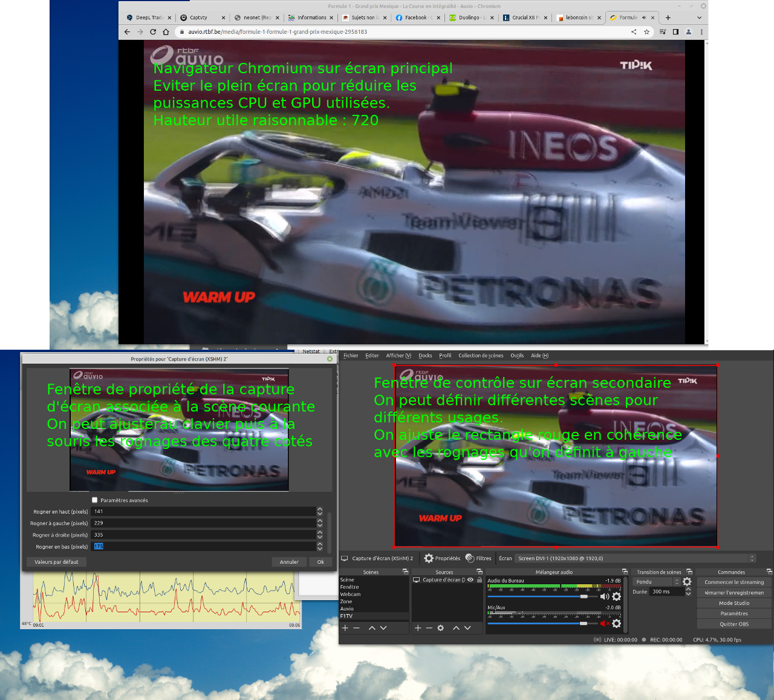
Task: Add a new source in OBS
Action: (418, 628)
